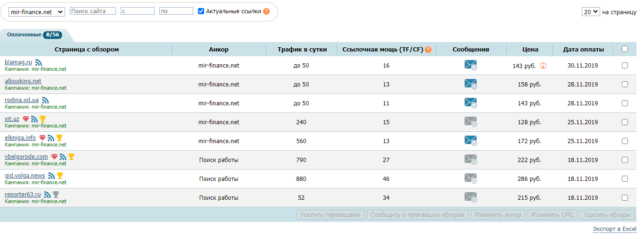Sort by Дата оплаты column header
The width and height of the screenshot is (644, 239).
pyautogui.click(x=583, y=49)
